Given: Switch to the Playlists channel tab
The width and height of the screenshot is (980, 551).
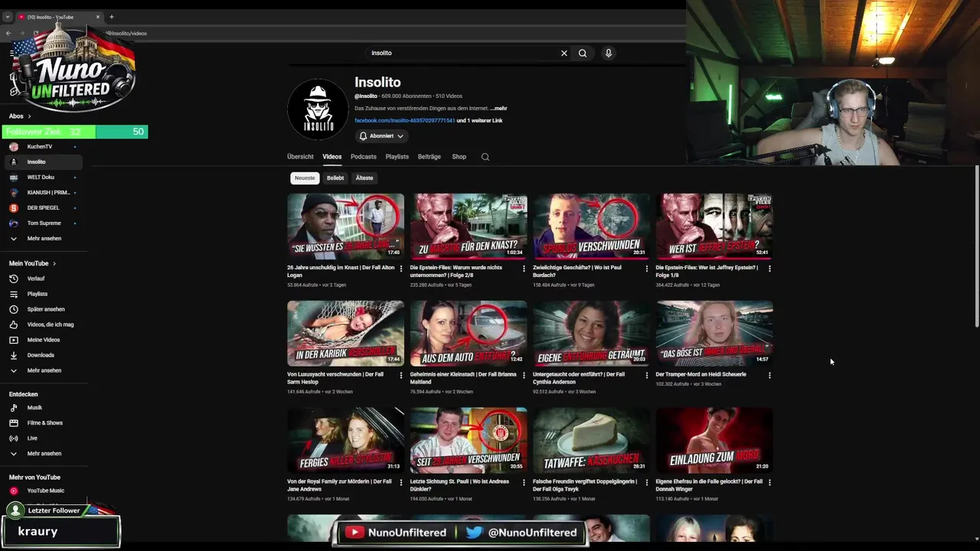Looking at the screenshot, I should point(397,157).
